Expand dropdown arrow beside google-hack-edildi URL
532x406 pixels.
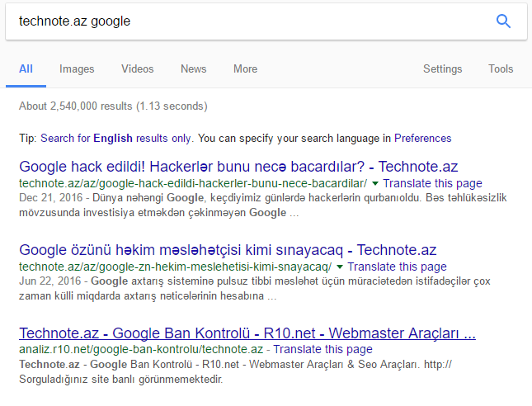tap(375, 183)
